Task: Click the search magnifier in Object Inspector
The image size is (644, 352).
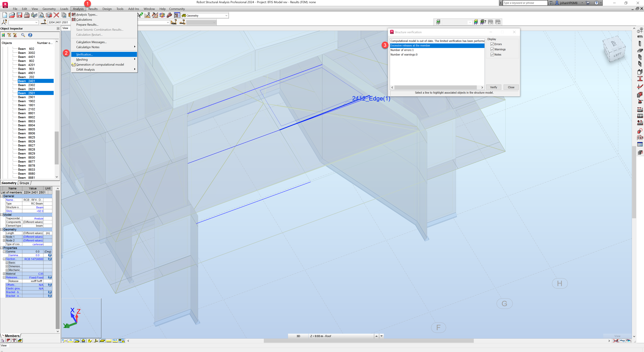Action: click(x=23, y=35)
